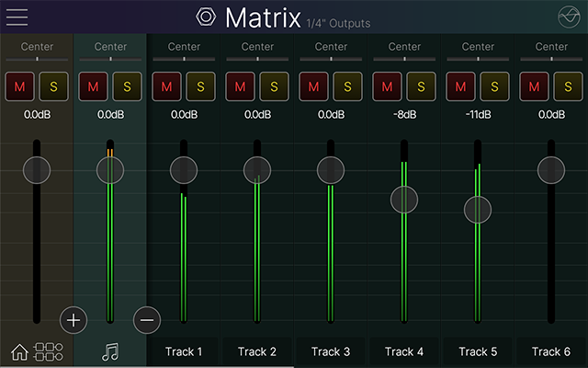Click the Track 1 fader knob
Screen dimensions: 588x368
(184, 170)
